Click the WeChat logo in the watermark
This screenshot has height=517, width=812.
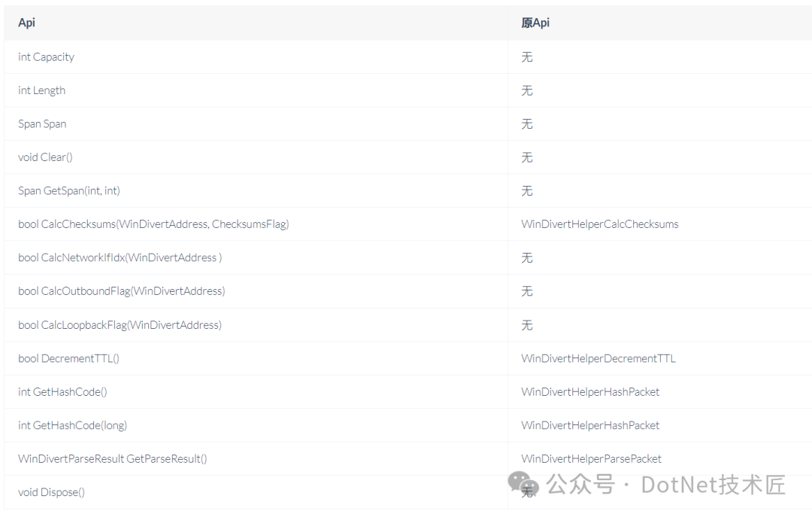(x=523, y=484)
